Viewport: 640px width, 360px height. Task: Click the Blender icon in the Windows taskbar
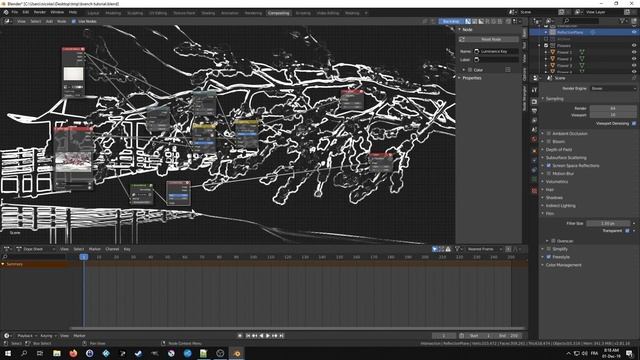pyautogui.click(x=236, y=353)
